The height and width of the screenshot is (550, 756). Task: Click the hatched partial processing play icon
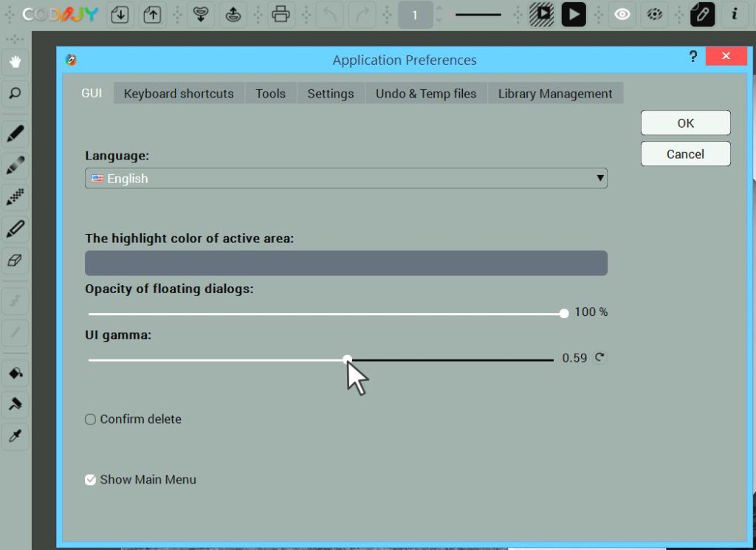pos(541,15)
